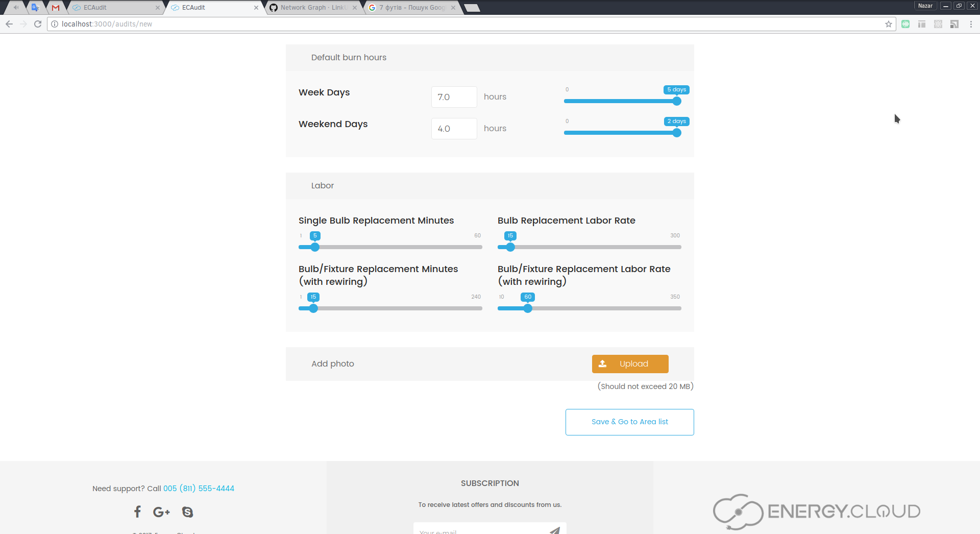Switch to the Google search tab

click(411, 8)
